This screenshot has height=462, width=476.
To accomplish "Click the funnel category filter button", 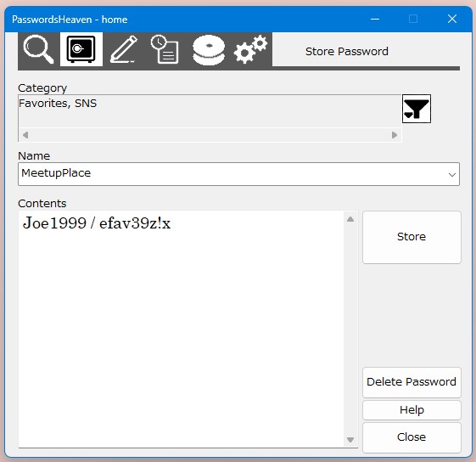I will pos(417,109).
